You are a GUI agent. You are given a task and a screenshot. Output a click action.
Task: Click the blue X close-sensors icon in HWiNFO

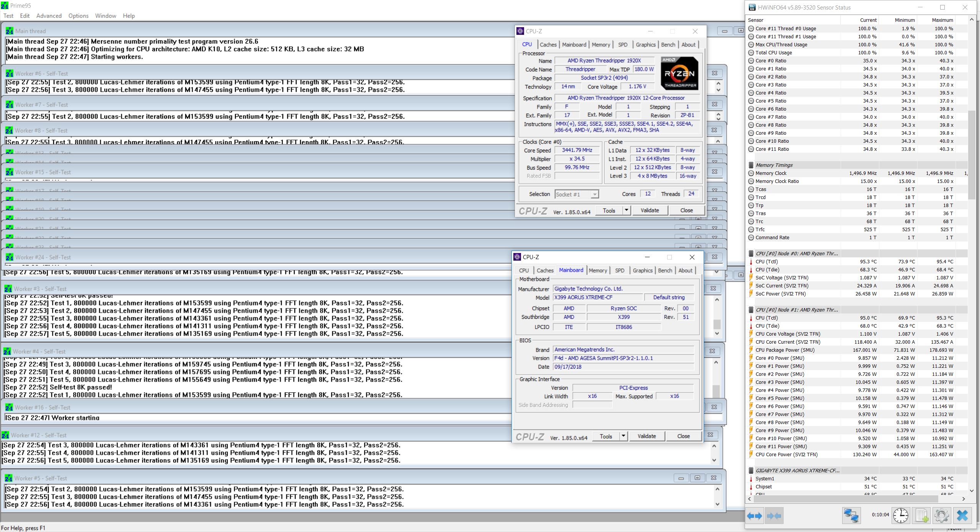tap(962, 516)
